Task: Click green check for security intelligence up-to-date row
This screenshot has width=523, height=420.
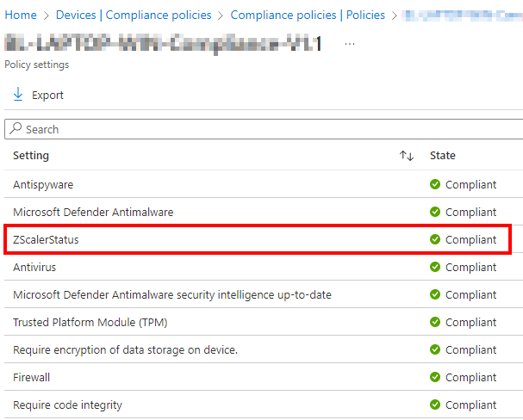Action: 435,294
